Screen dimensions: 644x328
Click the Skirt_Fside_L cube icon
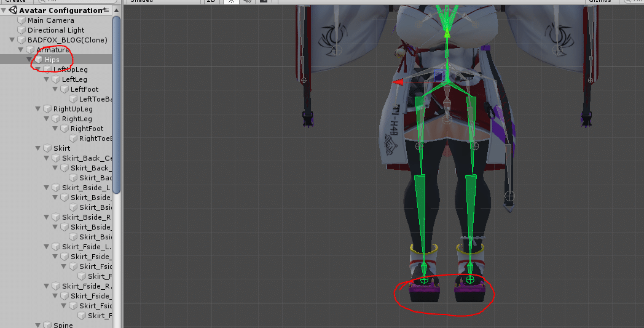coord(56,247)
